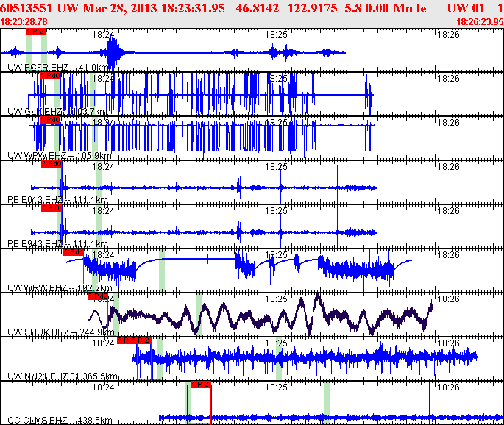Select the right-hand P 2 flag on NN21 trace
Viewport: 504px width, 425px height.
[x=144, y=340]
